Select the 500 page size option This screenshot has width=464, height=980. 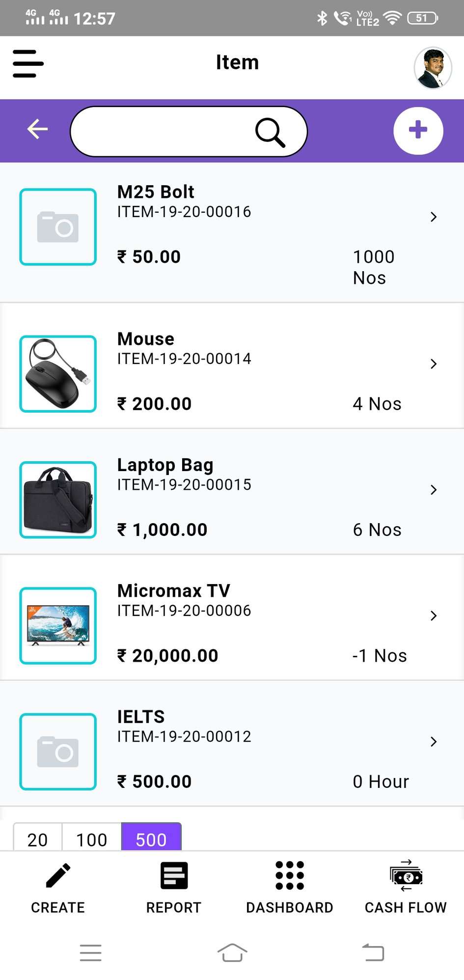[x=151, y=839]
